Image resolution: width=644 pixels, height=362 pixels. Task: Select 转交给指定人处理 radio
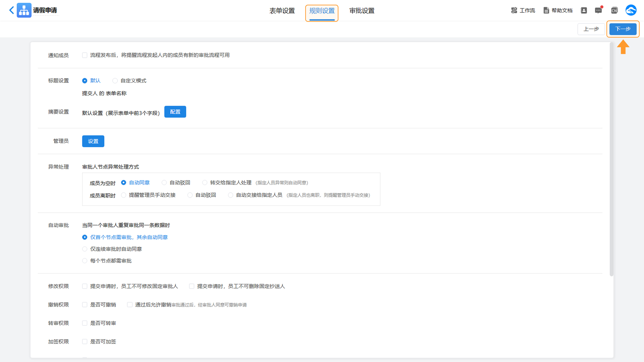click(205, 183)
